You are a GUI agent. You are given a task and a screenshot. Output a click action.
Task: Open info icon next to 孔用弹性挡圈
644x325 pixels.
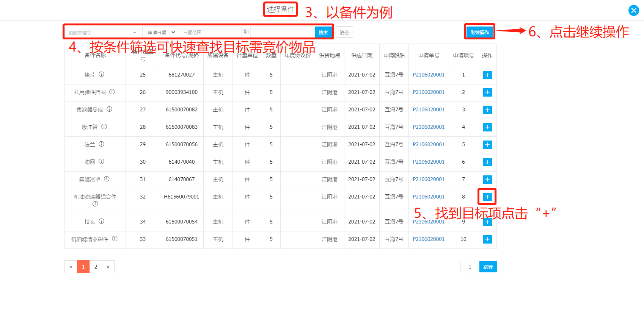point(112,92)
